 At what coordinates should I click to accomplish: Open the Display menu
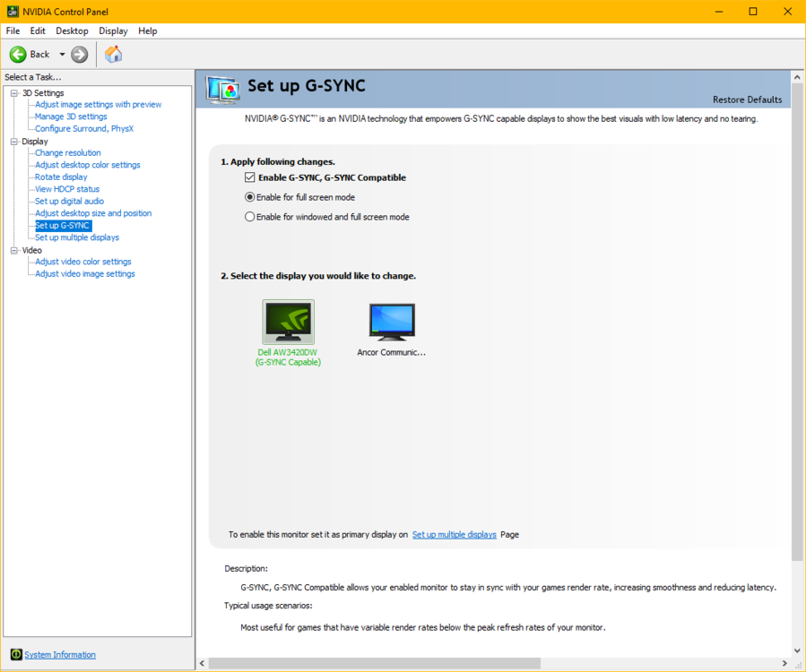pos(113,30)
